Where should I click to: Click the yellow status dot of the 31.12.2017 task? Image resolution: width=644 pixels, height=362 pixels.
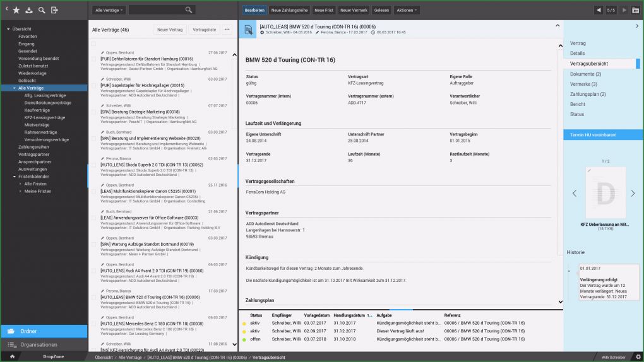pos(244,331)
